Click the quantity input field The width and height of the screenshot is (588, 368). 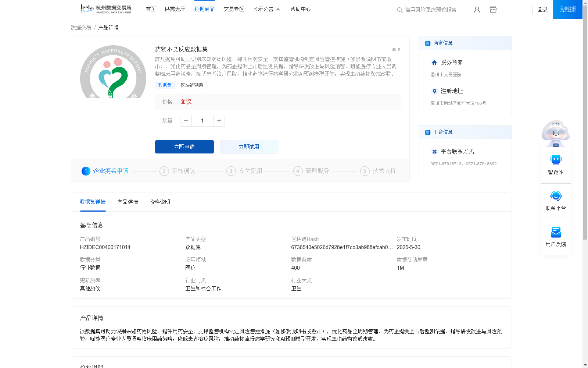pyautogui.click(x=202, y=121)
